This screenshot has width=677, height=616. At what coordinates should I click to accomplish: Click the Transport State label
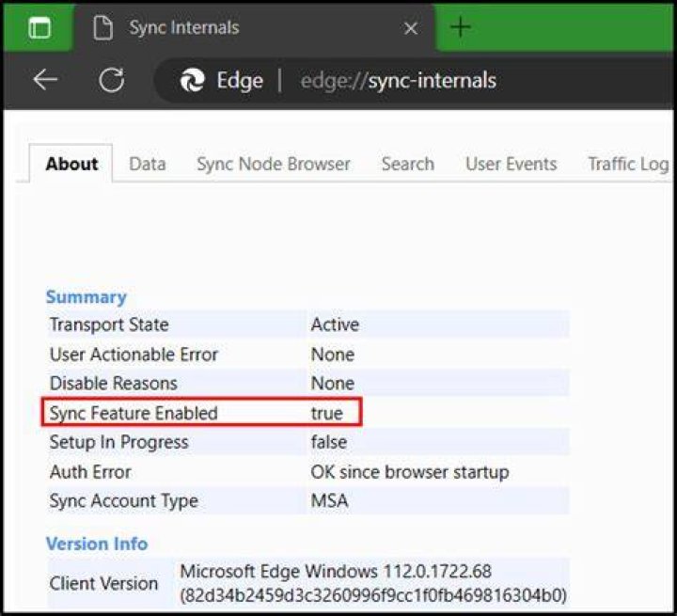tap(109, 324)
